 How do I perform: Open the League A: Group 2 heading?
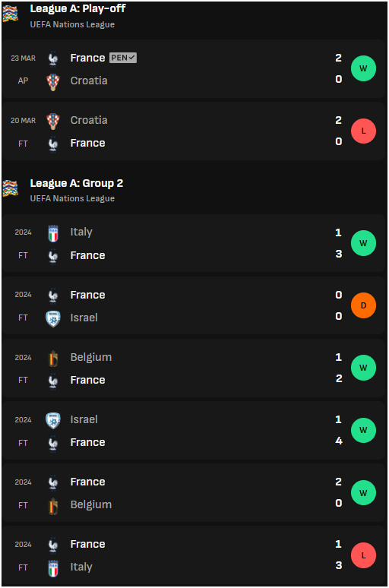pos(77,183)
